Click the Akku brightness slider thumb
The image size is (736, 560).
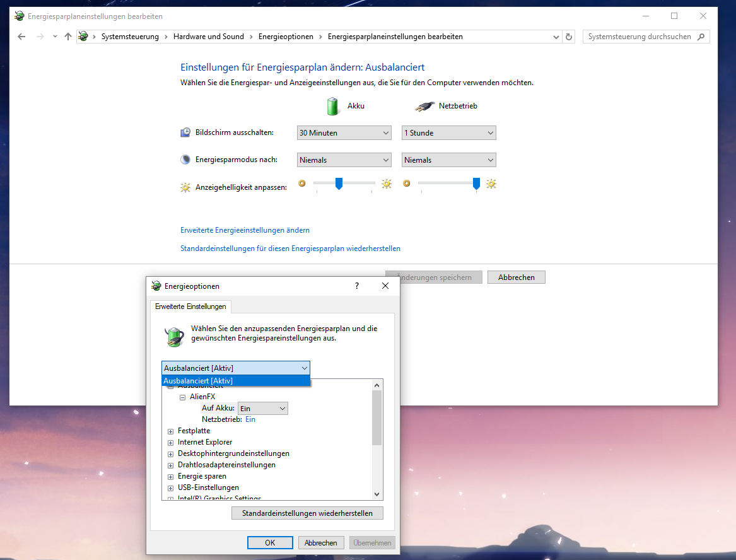click(x=339, y=184)
